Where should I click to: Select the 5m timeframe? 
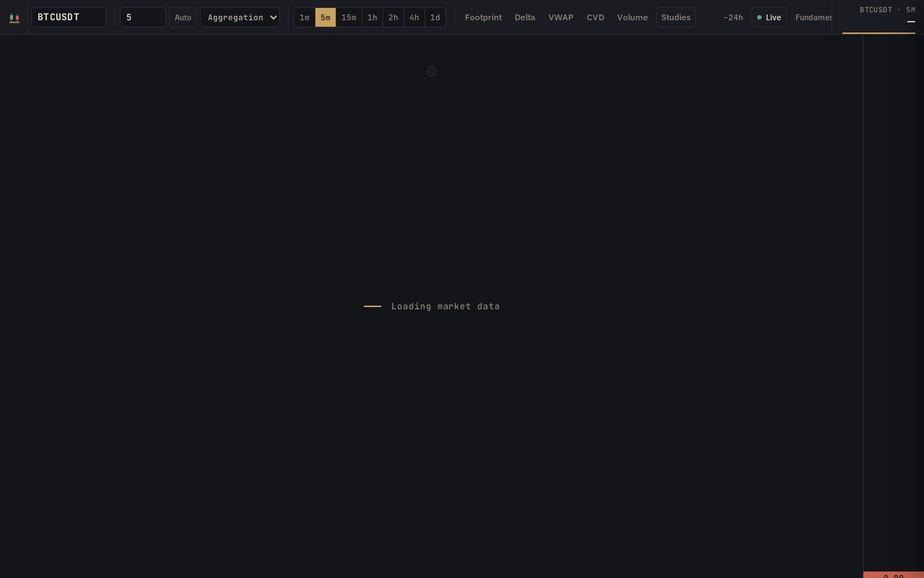tap(326, 17)
